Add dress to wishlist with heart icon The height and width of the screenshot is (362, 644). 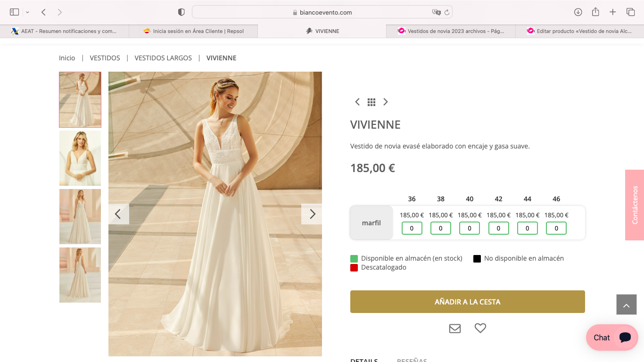(480, 328)
